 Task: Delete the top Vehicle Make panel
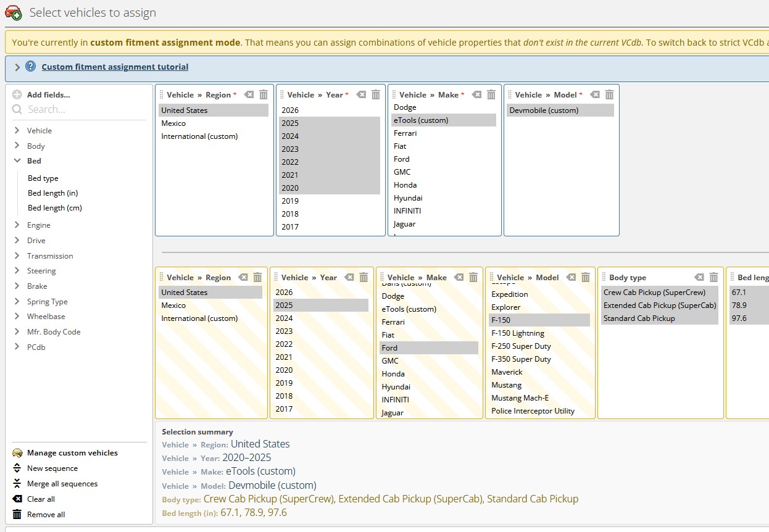[x=491, y=94]
